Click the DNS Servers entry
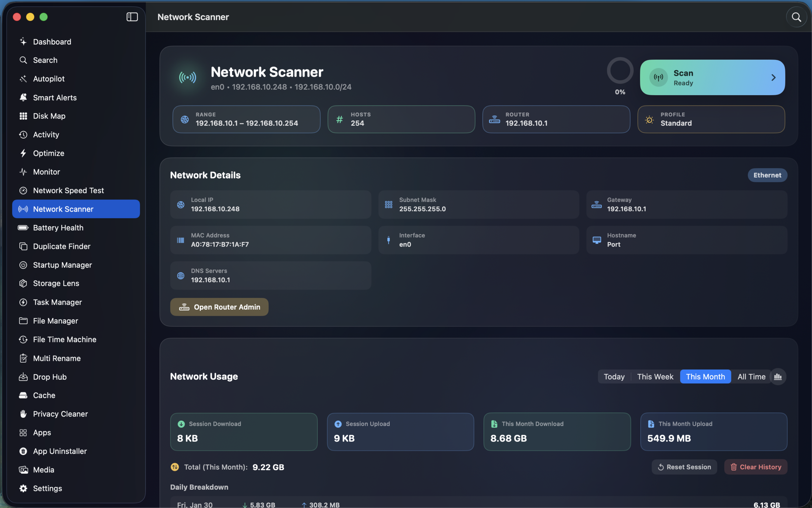Viewport: 812px width, 508px height. tap(271, 276)
